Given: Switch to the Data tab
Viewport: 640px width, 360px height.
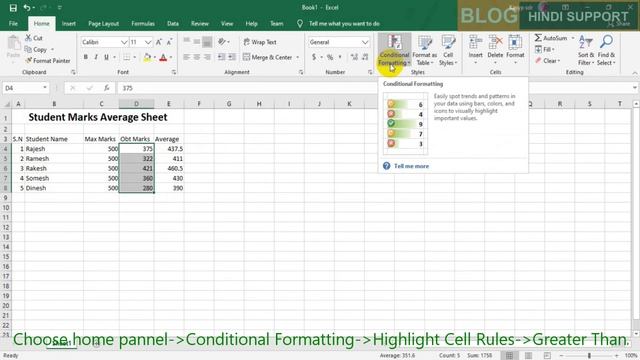Looking at the screenshot, I should click(x=173, y=24).
